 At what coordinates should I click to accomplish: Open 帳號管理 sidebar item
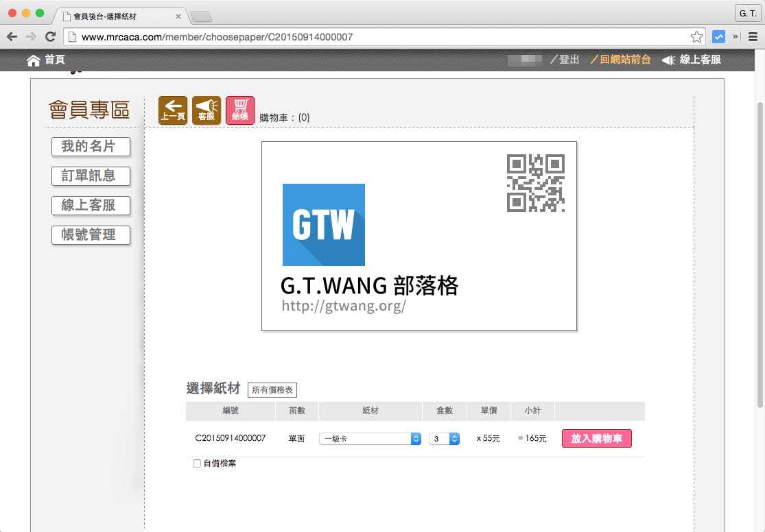click(91, 235)
